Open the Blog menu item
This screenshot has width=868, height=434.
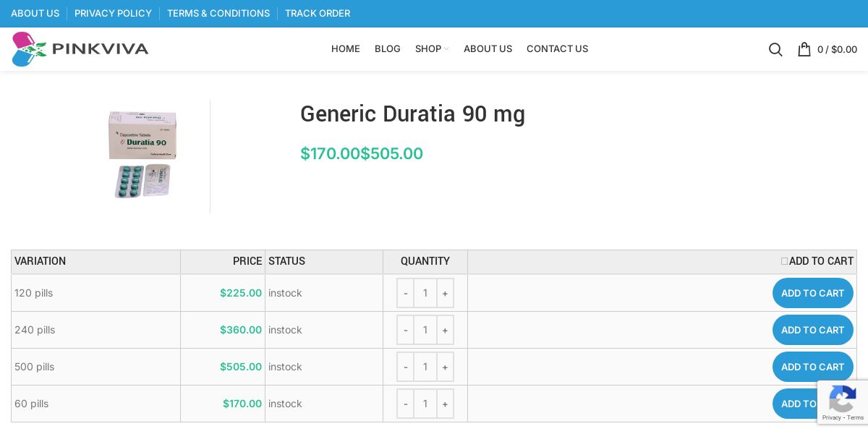point(388,49)
